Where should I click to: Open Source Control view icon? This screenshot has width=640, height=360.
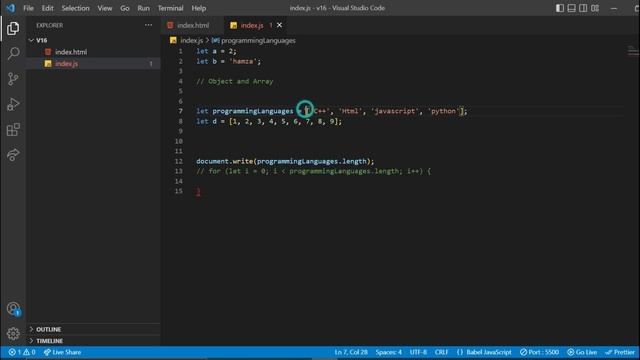point(13,79)
